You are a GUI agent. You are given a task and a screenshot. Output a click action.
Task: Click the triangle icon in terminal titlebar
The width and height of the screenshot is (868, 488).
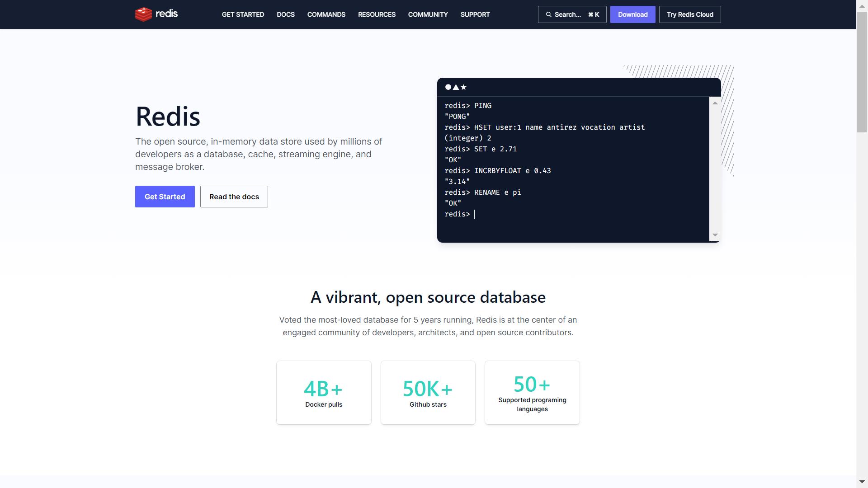[x=456, y=87]
